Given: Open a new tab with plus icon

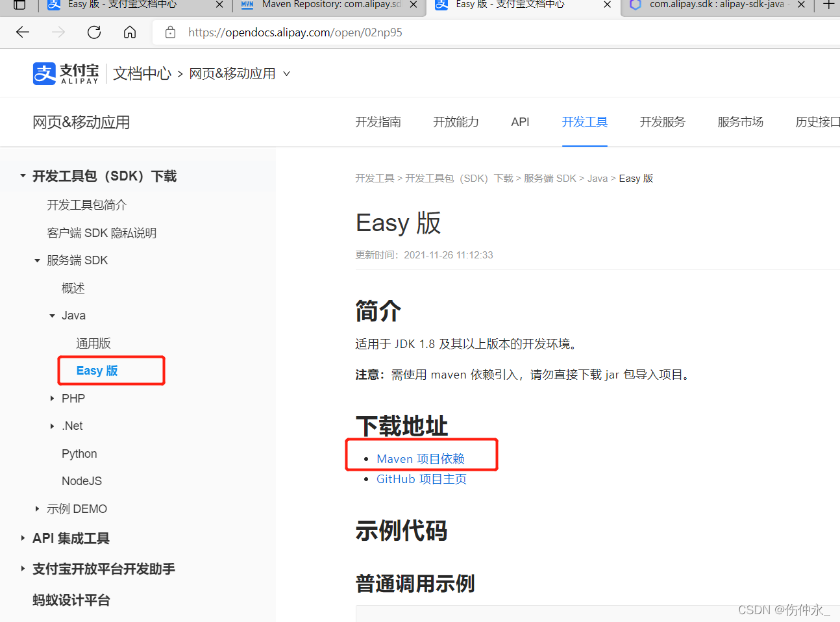Looking at the screenshot, I should tap(828, 5).
